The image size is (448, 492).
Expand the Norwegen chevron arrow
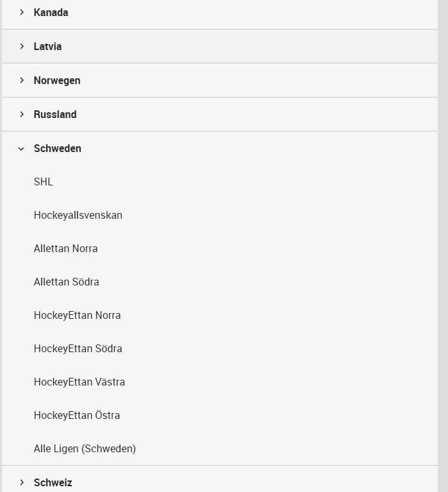pyautogui.click(x=22, y=80)
